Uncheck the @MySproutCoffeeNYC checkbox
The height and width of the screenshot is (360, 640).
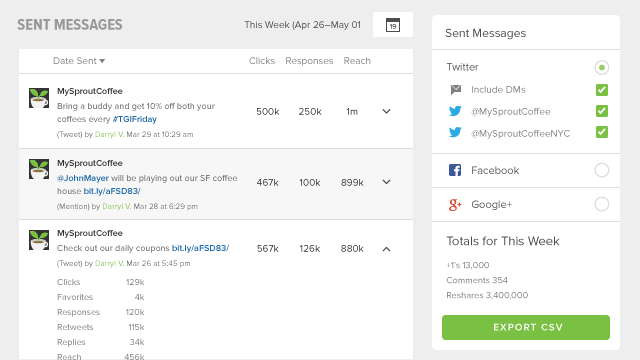602,132
